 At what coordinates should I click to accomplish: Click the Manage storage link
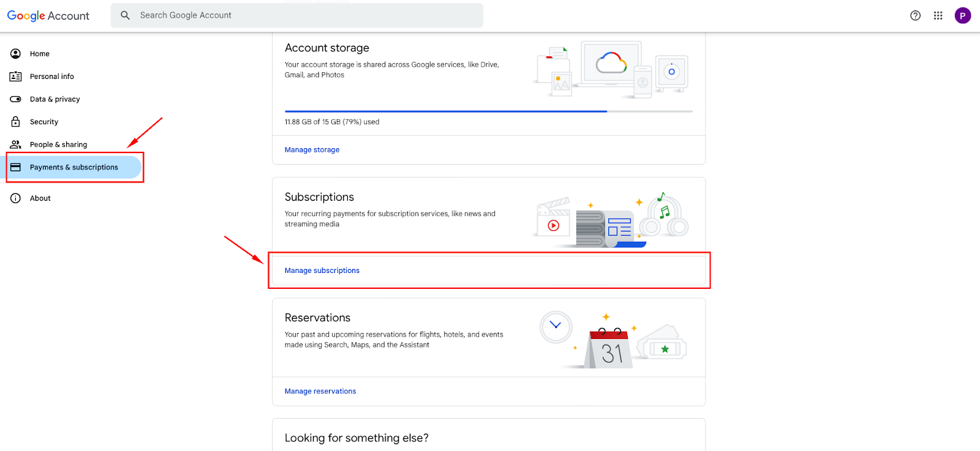point(312,150)
